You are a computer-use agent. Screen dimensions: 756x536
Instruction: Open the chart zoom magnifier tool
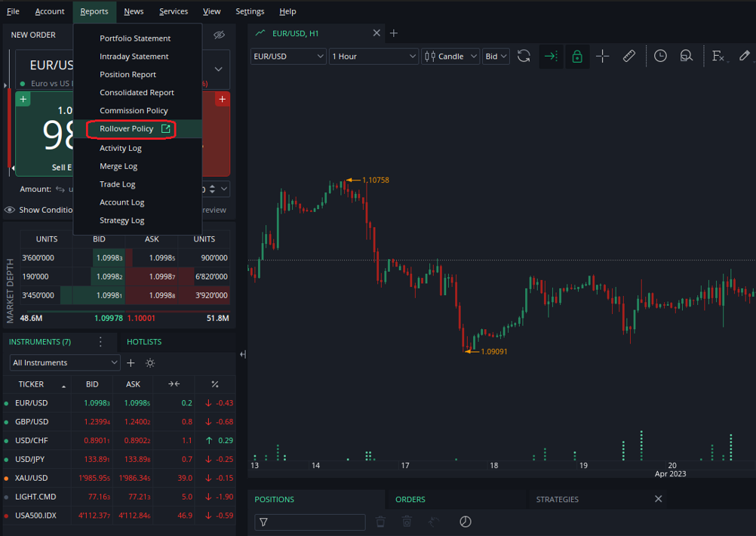[x=686, y=57]
